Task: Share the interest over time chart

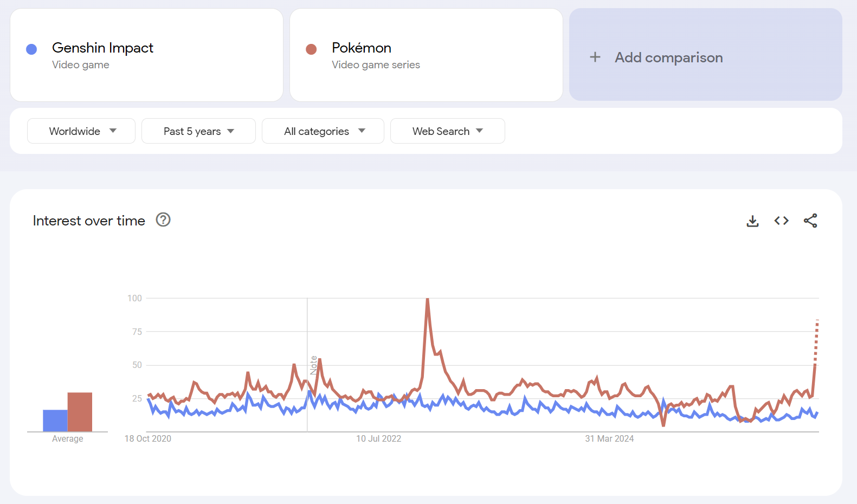Action: tap(810, 221)
